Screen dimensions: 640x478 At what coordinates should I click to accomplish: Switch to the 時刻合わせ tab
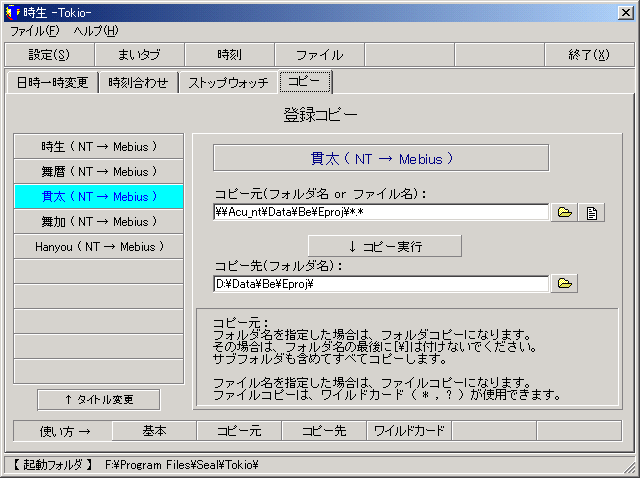pos(139,83)
